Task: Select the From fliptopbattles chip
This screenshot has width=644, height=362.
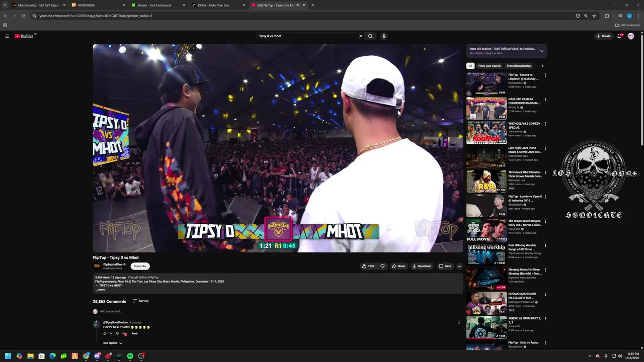Action: coord(519,66)
